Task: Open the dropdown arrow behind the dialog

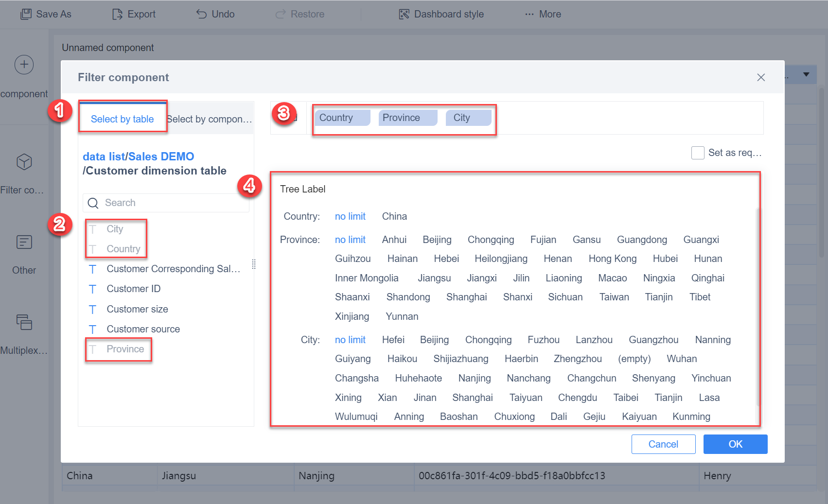Action: pos(806,74)
